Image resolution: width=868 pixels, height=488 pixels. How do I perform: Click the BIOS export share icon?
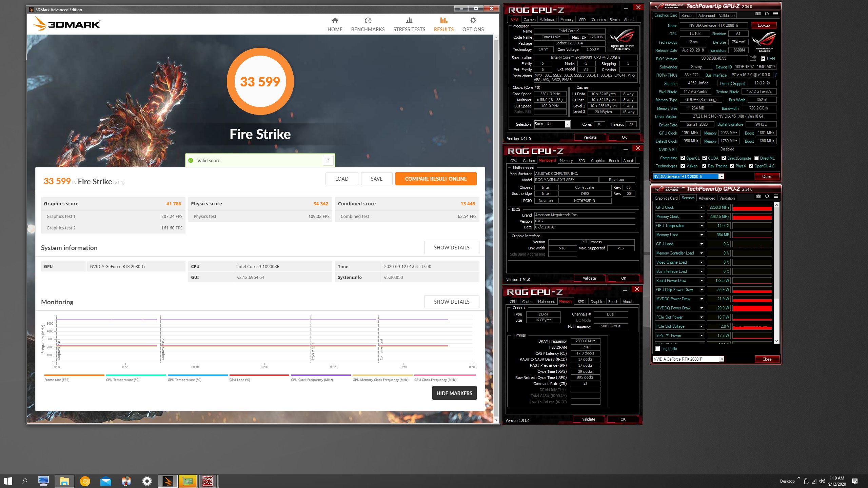pyautogui.click(x=753, y=58)
